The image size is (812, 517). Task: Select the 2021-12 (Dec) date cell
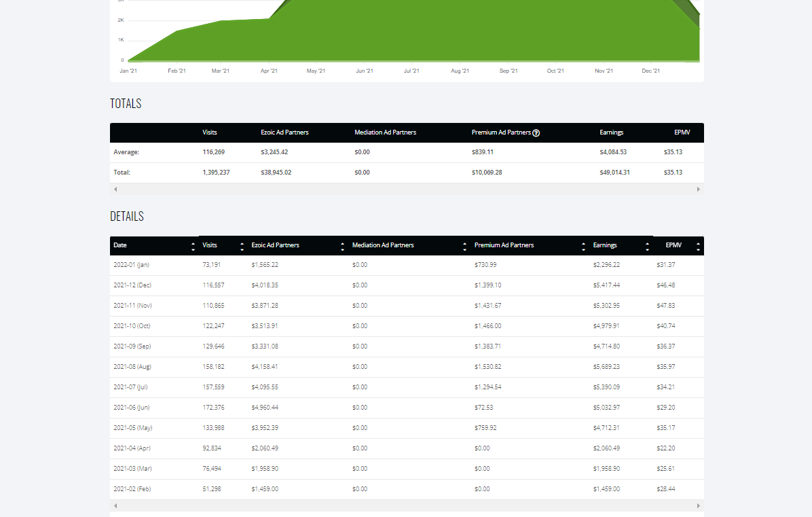[x=132, y=285]
